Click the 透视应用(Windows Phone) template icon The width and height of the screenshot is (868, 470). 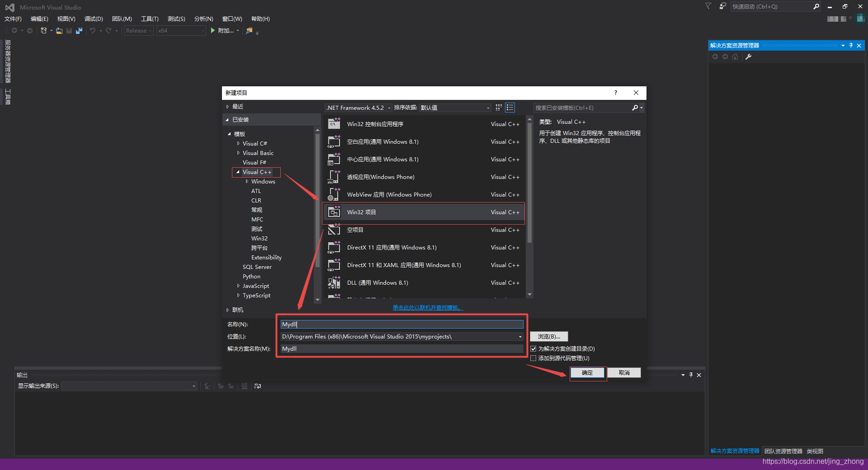334,177
